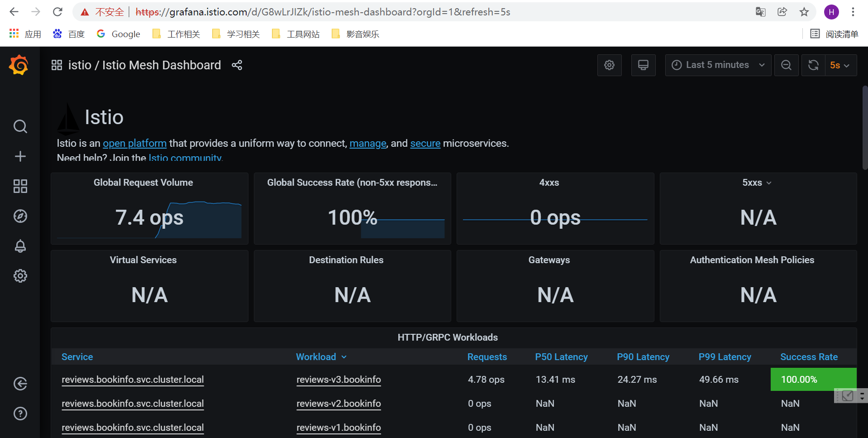Open the Last 5 minutes time range picker
This screenshot has width=868, height=438.
(717, 65)
